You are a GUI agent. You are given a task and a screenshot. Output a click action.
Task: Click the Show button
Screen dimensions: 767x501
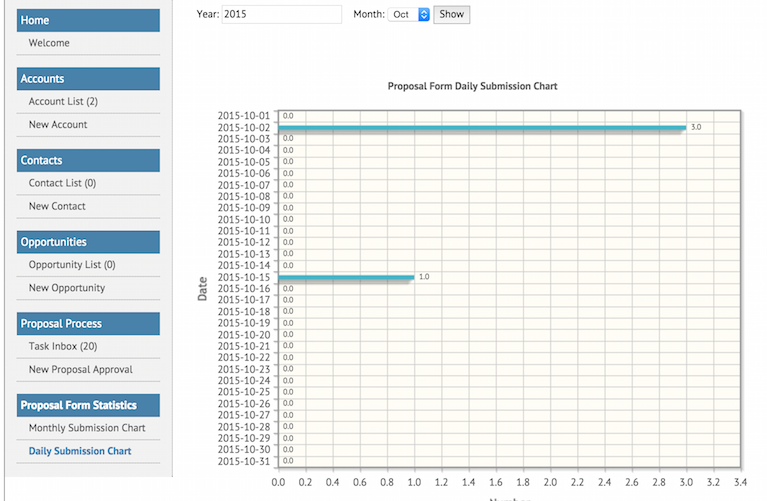[x=452, y=15]
